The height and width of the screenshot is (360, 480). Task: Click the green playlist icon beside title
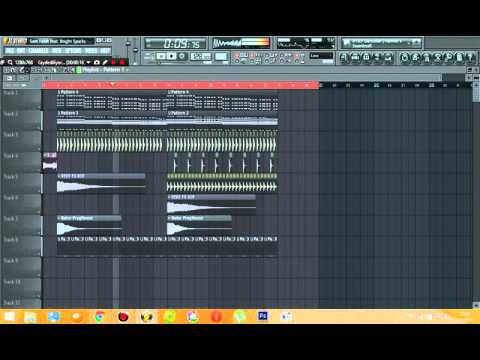[79, 70]
